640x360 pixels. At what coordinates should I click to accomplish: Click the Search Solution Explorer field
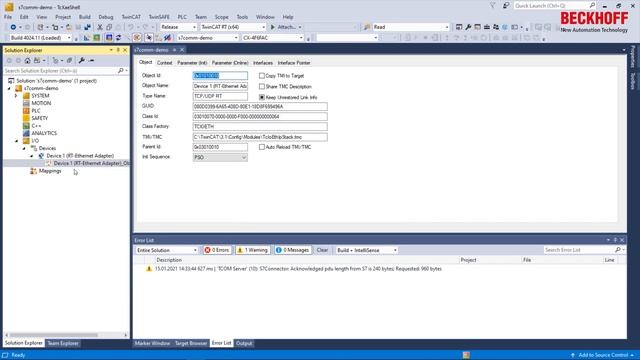[61, 71]
